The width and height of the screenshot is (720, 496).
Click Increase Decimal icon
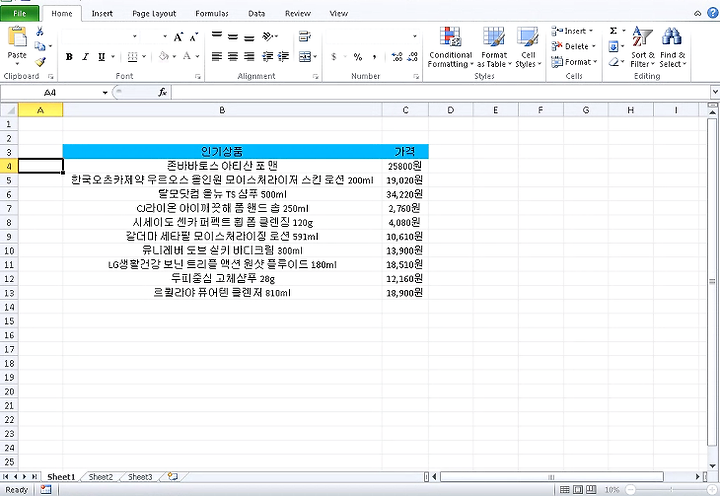[397, 56]
